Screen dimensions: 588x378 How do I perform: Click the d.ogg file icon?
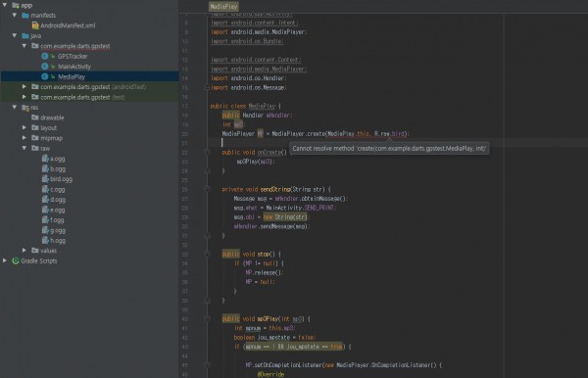pyautogui.click(x=45, y=199)
